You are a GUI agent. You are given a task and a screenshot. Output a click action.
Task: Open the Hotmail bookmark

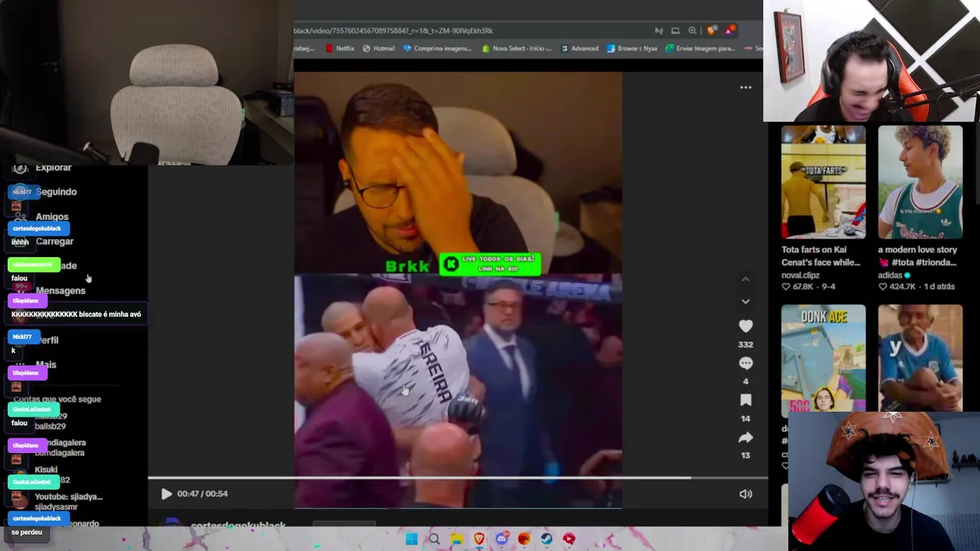[x=378, y=48]
